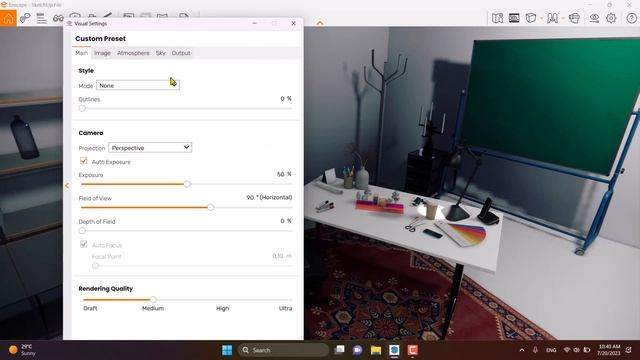The width and height of the screenshot is (640, 360).
Task: Click the Field of View 90° value
Action: point(269,198)
